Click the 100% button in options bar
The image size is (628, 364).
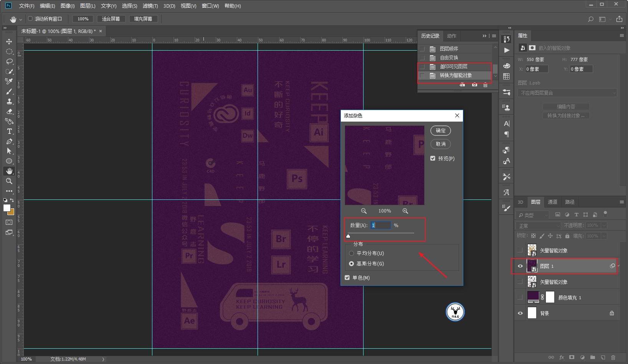pyautogui.click(x=83, y=19)
